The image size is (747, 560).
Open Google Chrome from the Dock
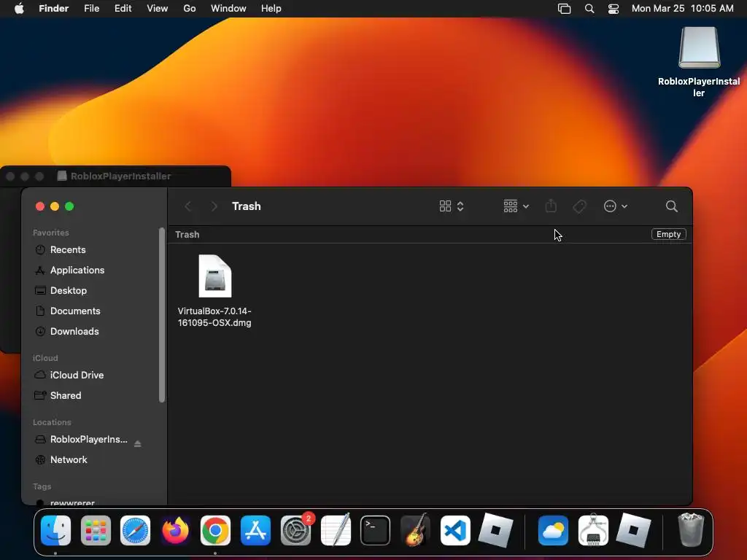tap(215, 531)
